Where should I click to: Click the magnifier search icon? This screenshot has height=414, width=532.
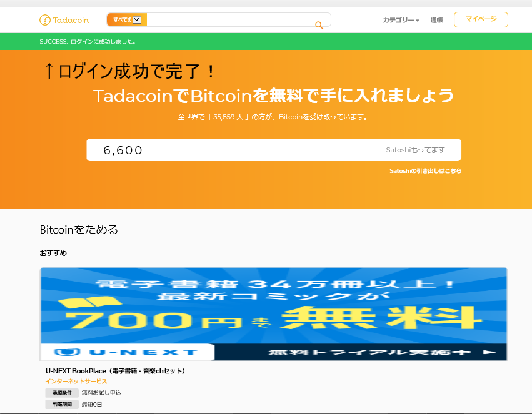[x=319, y=25]
